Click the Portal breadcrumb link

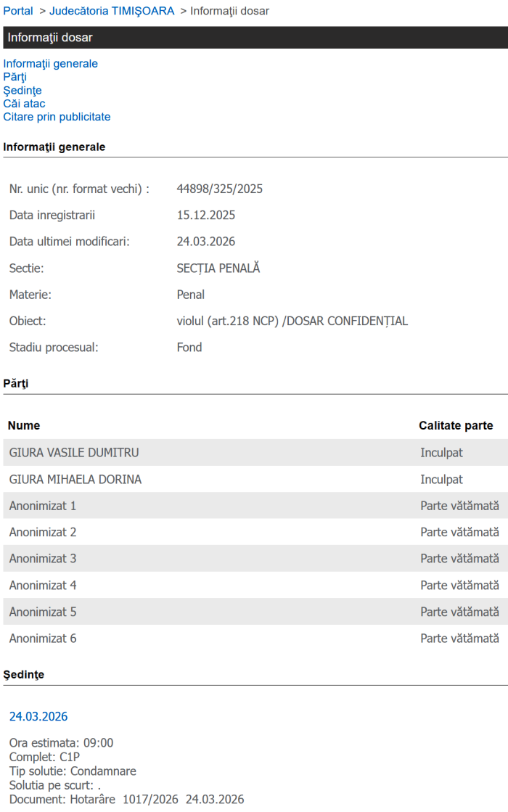[18, 11]
